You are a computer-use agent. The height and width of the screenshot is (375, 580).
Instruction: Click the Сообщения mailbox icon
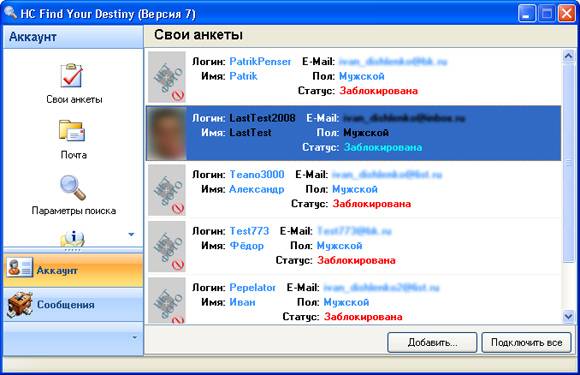click(20, 305)
